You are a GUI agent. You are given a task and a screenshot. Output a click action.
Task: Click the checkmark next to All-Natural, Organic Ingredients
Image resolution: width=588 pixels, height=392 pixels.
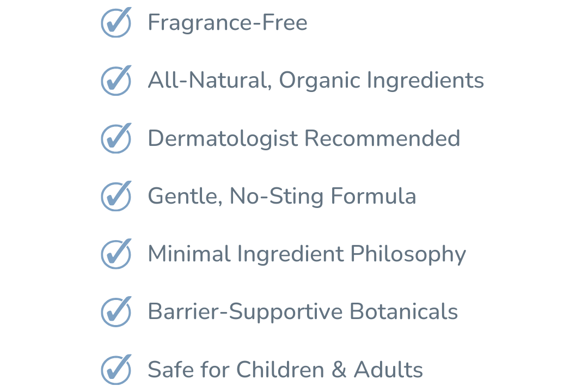116,81
